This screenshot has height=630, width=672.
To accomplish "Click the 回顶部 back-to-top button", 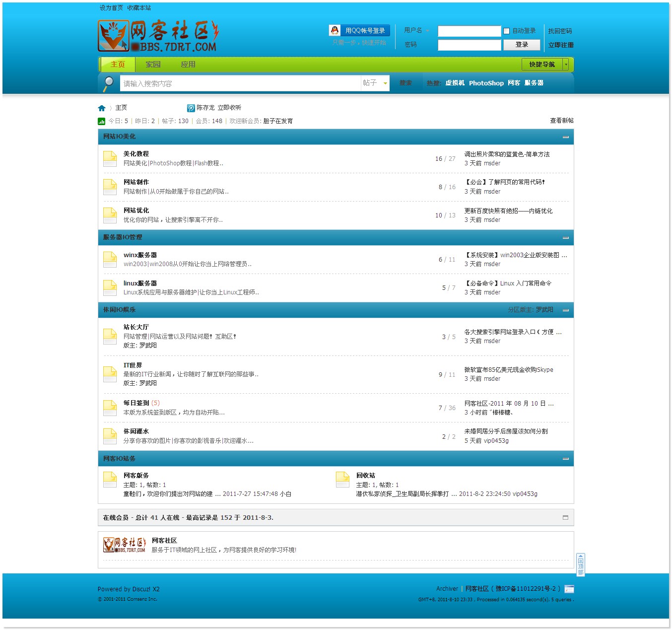I will point(580,564).
